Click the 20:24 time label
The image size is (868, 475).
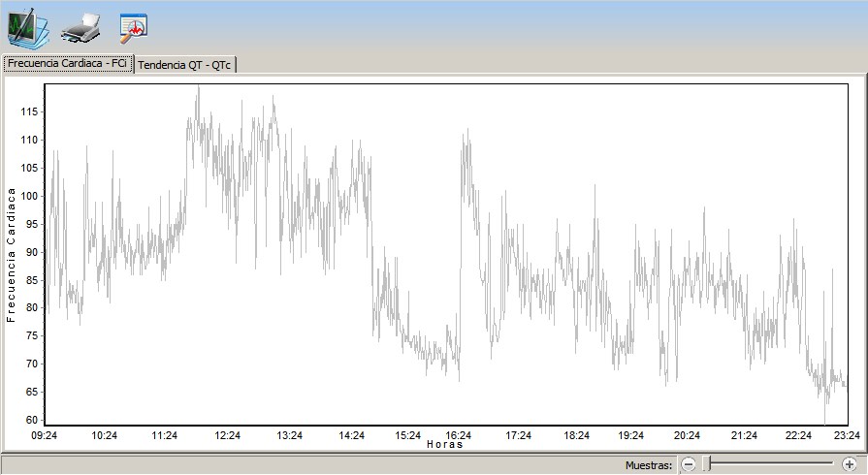687,436
